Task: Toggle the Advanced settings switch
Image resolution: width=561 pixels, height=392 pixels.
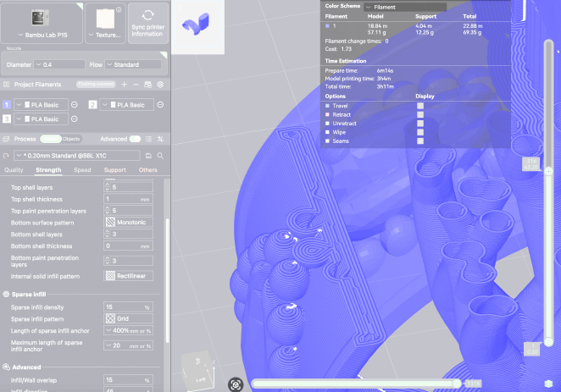Action: tap(135, 139)
